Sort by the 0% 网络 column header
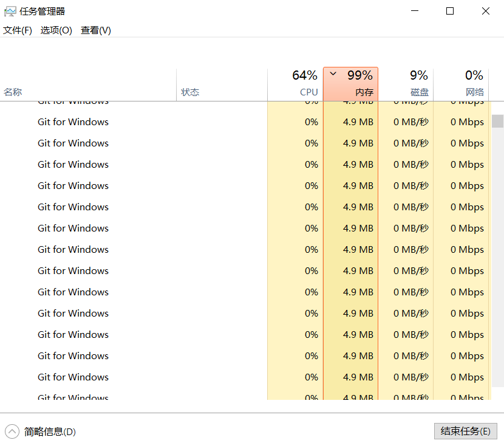 (461, 84)
